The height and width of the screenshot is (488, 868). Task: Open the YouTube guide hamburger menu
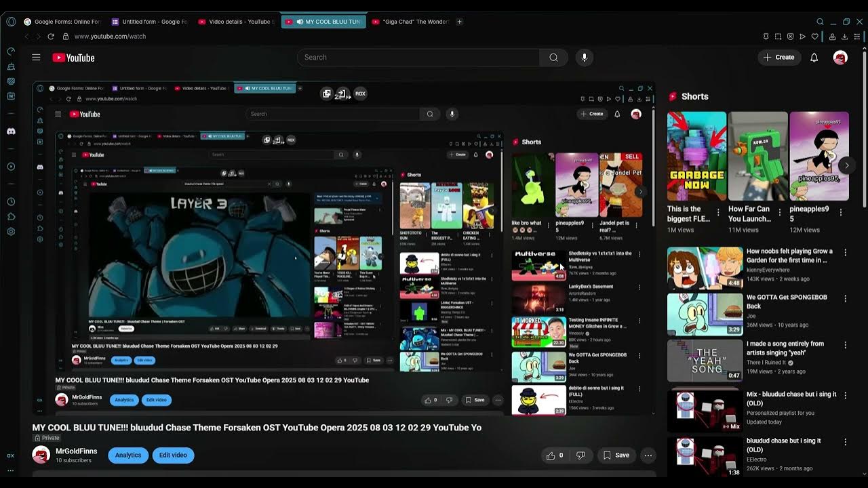(36, 58)
